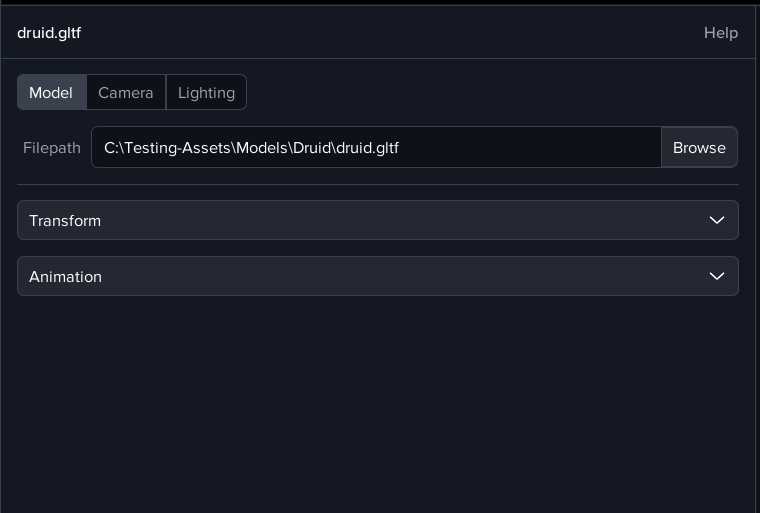Open the Help link
Screen dimensions: 760x513
tap(720, 33)
